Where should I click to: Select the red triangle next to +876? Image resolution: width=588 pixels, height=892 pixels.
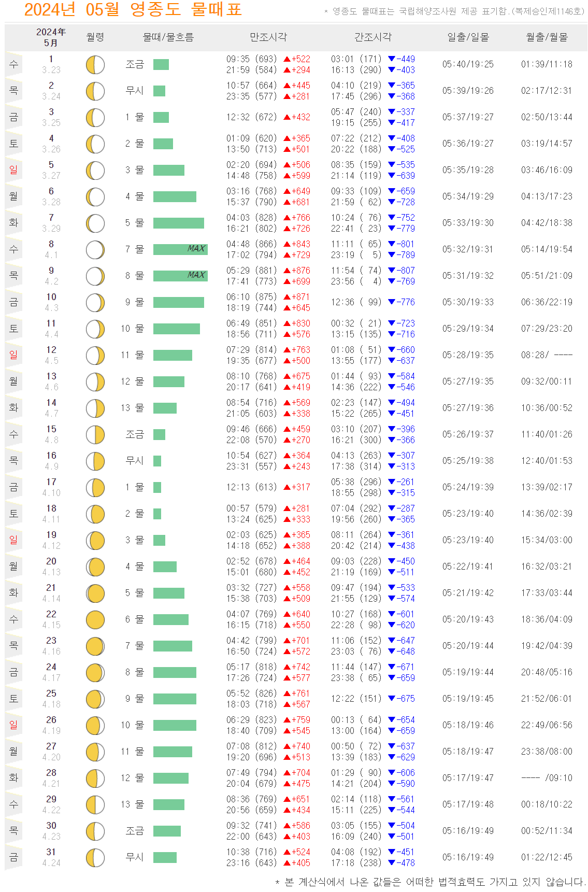click(287, 271)
